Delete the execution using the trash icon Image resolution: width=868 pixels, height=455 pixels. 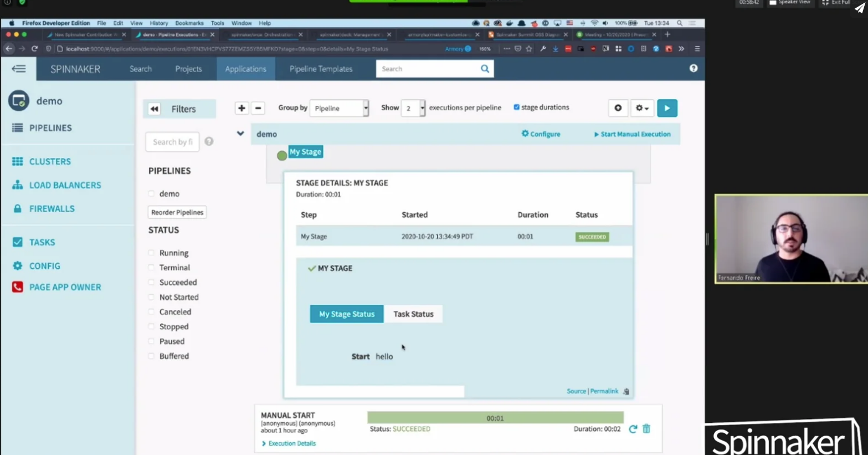click(646, 429)
